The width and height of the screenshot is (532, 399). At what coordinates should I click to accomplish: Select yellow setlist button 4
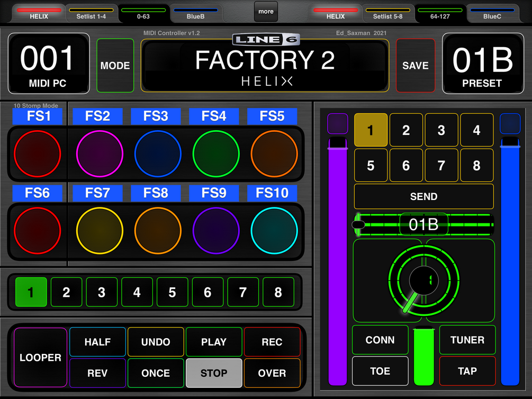[x=477, y=130]
